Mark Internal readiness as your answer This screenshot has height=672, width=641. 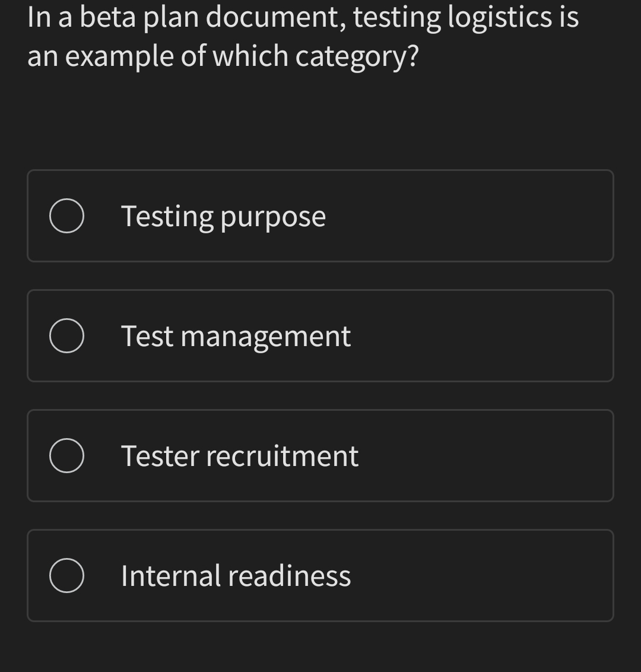pos(235,575)
